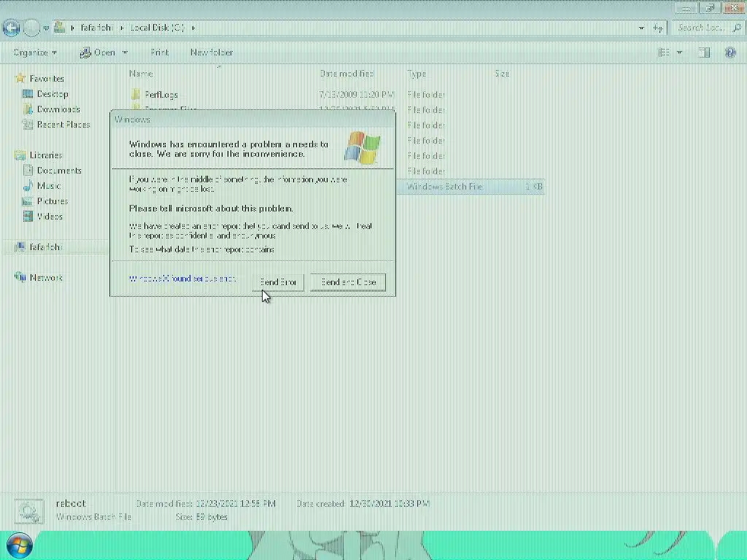747x560 pixels.
Task: Select Network in the navigation pane
Action: (x=46, y=277)
